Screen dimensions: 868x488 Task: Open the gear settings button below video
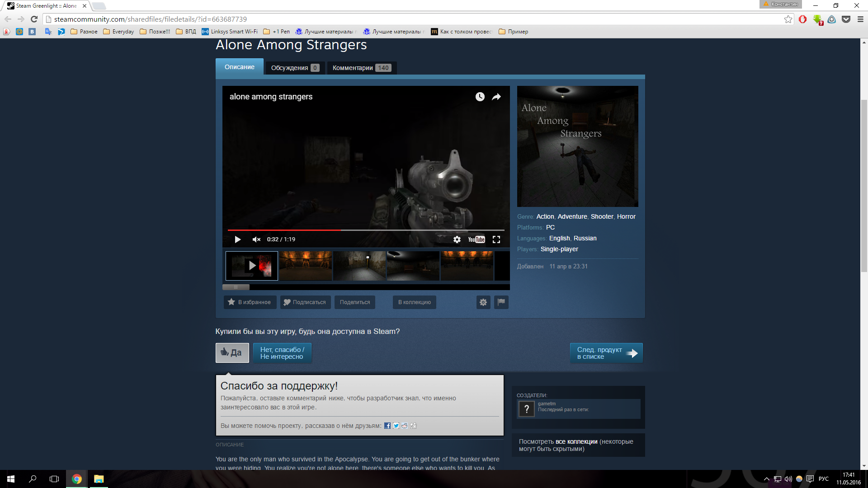pyautogui.click(x=483, y=302)
